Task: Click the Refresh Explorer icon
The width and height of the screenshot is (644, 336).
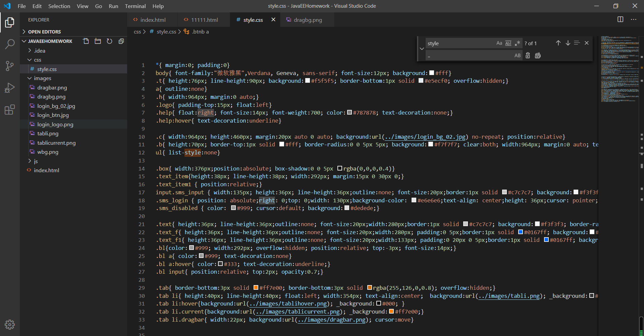Action: click(109, 41)
